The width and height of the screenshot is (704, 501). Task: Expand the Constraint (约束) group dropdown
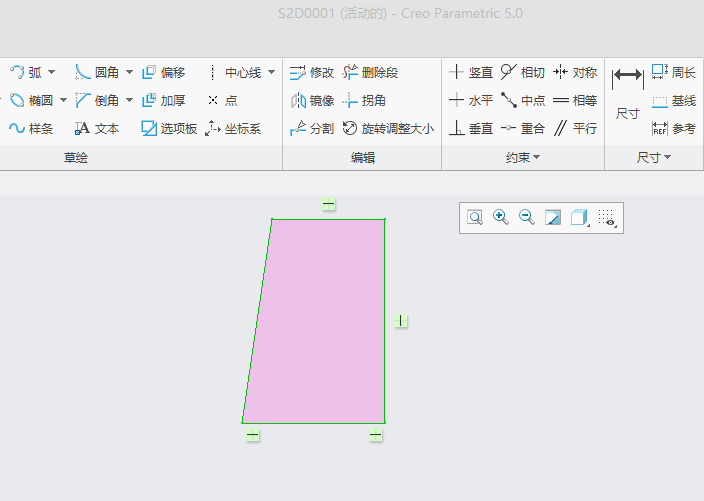pos(523,158)
